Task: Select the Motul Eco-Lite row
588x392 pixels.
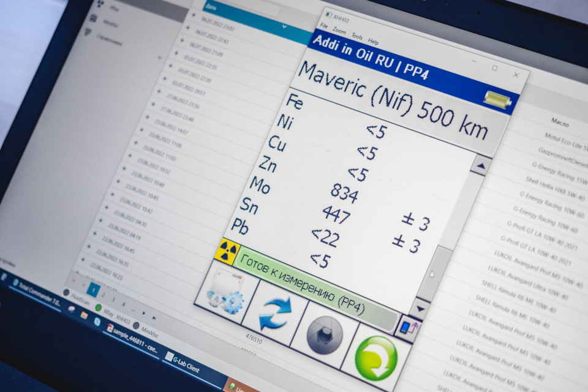Action: (x=565, y=141)
